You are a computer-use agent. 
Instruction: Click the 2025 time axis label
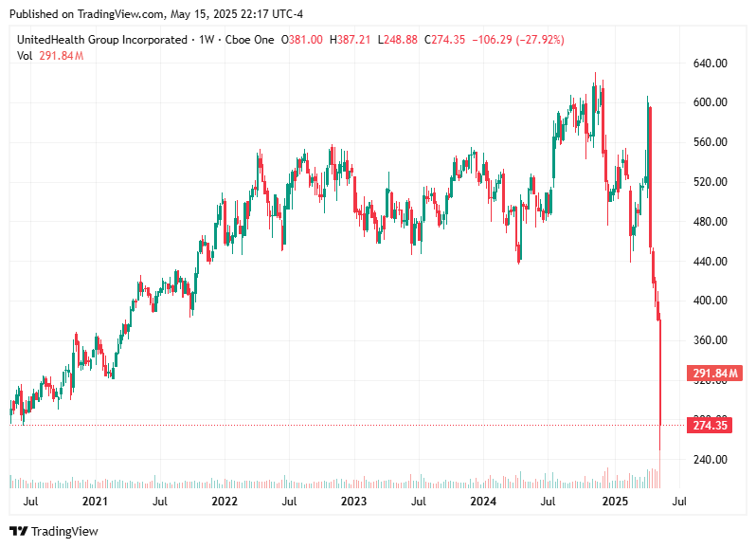tap(615, 502)
